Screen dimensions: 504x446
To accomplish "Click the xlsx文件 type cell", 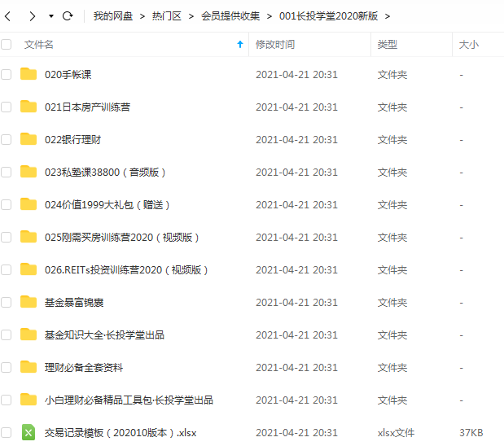I will click(x=396, y=432).
